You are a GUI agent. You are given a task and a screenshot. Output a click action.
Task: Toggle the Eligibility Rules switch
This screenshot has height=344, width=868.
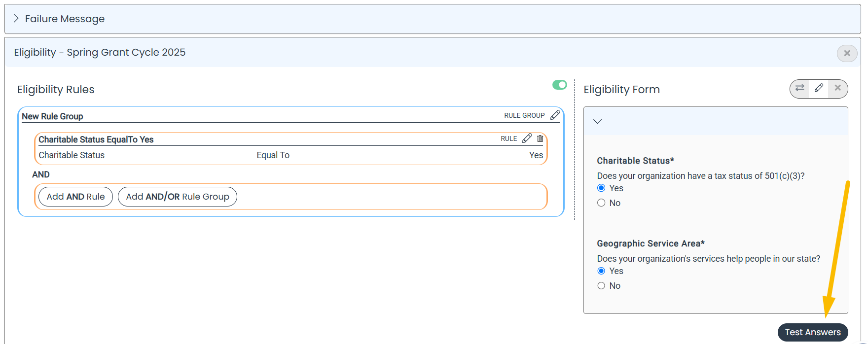tap(560, 85)
